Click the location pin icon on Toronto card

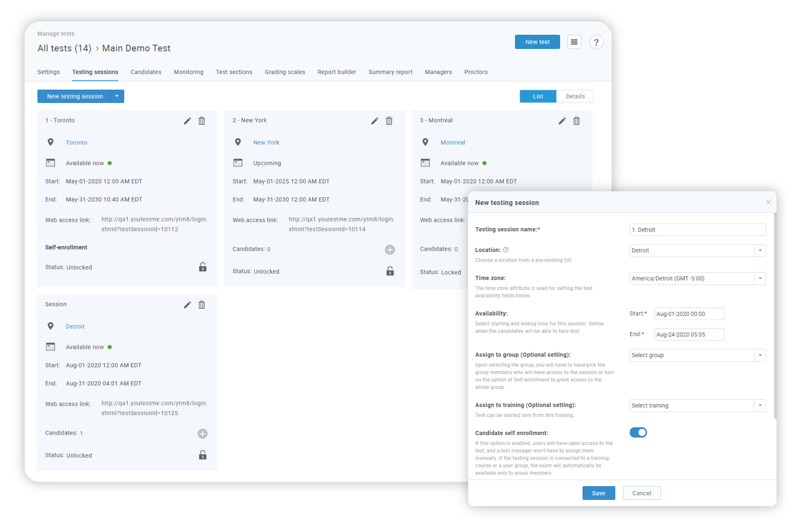click(51, 142)
